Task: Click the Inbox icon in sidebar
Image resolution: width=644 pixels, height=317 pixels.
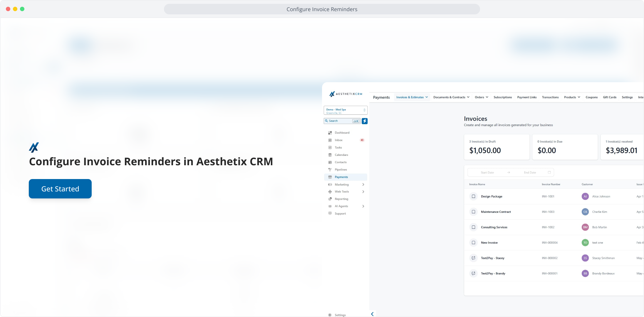Action: coord(330,140)
